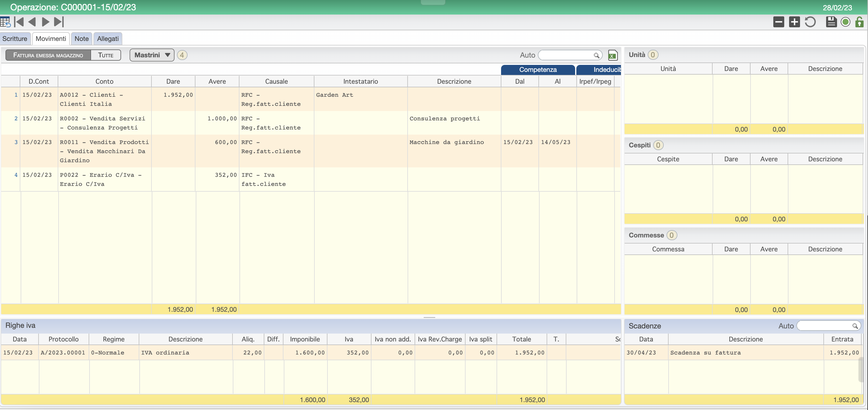Switch to the Scritture tab
Screen dimensions: 868x410
[15, 39]
